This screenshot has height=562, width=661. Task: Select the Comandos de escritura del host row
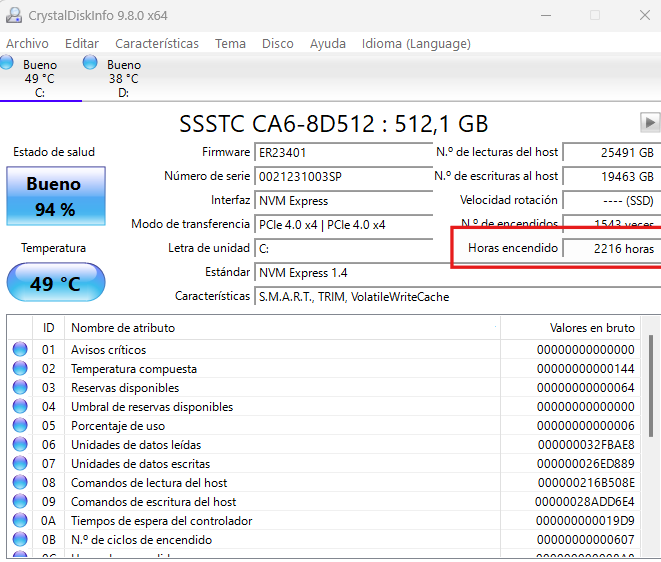[x=324, y=501]
